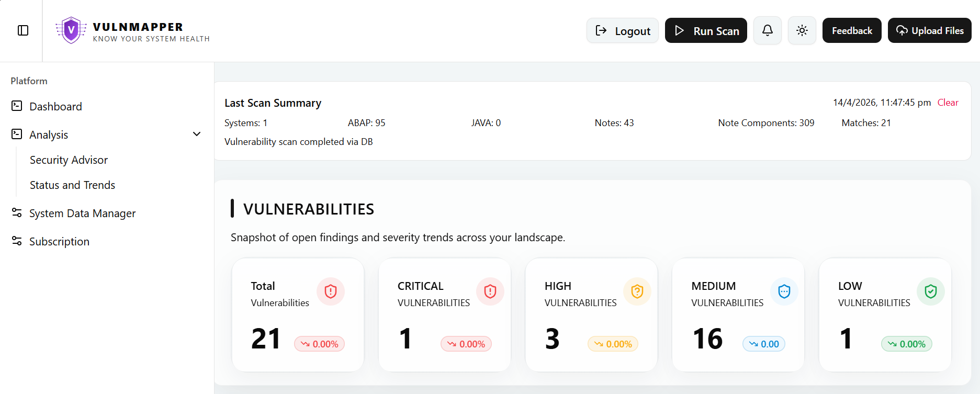Open the Feedback button

852,30
